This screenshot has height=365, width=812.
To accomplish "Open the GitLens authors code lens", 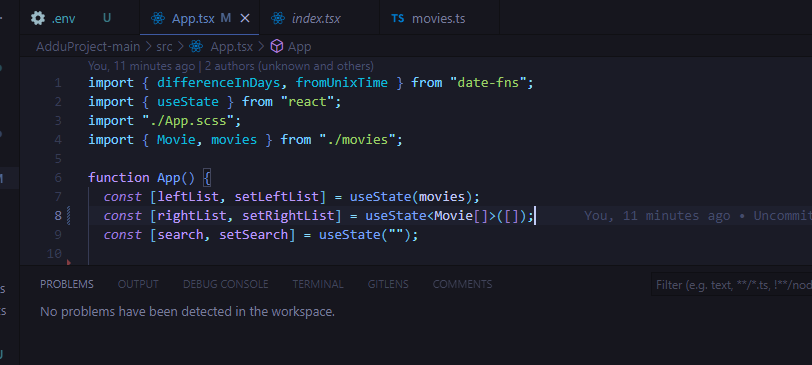I will pyautogui.click(x=231, y=66).
